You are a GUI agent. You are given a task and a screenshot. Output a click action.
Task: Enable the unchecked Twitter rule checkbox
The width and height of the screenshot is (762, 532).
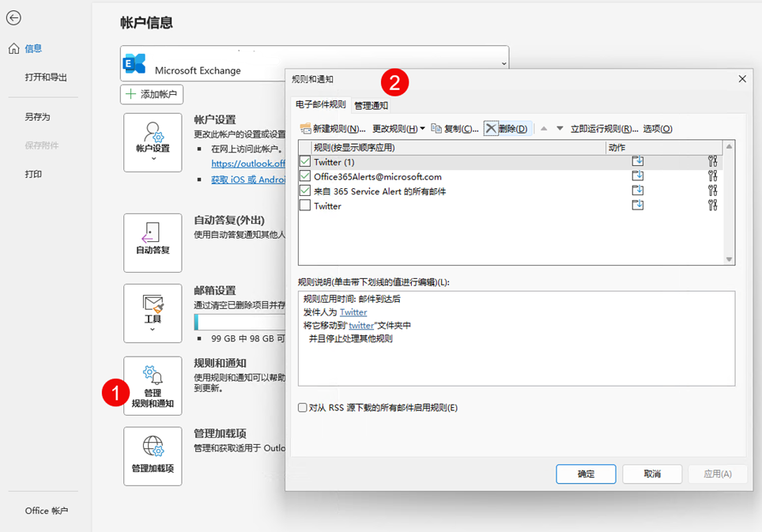click(x=305, y=205)
